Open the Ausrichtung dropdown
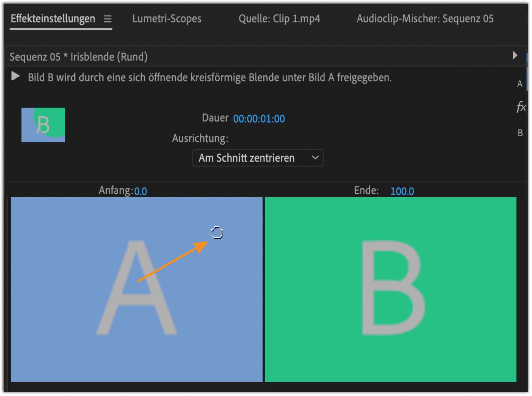532x396 pixels. tap(258, 158)
